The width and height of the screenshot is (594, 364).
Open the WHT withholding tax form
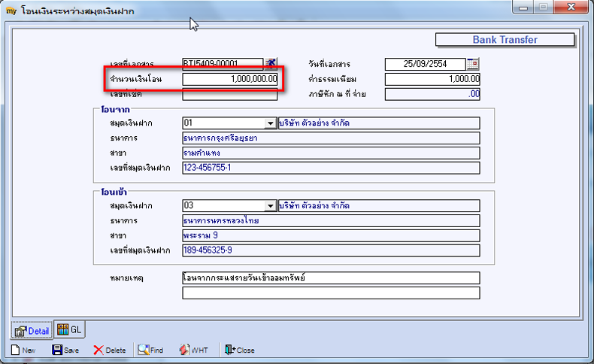click(x=193, y=350)
